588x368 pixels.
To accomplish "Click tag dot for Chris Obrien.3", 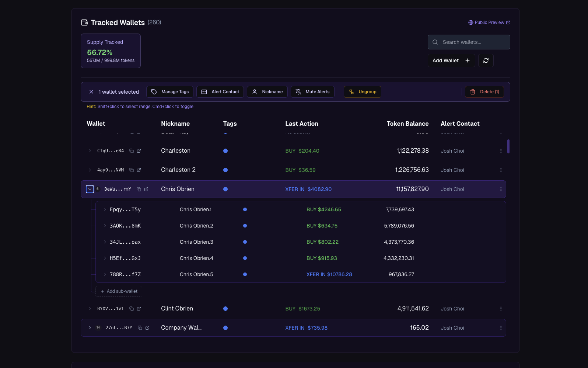I will pos(245,242).
